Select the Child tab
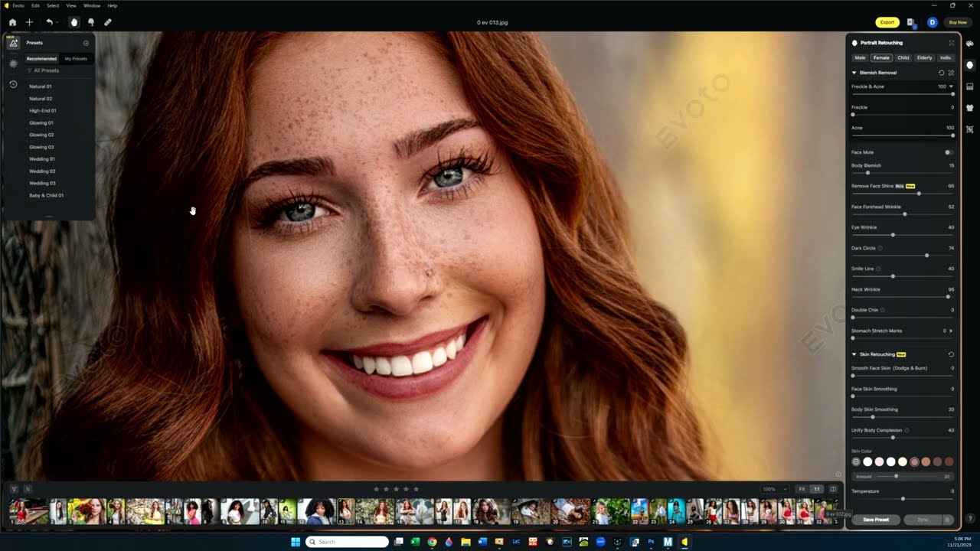The width and height of the screenshot is (980, 551). [x=903, y=58]
